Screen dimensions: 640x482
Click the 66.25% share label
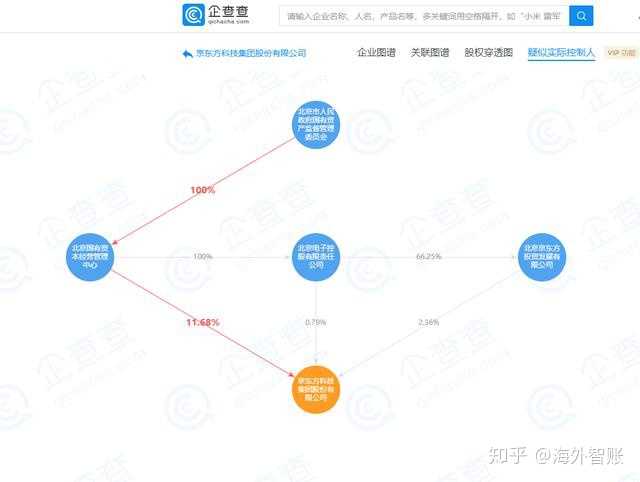pyautogui.click(x=429, y=256)
